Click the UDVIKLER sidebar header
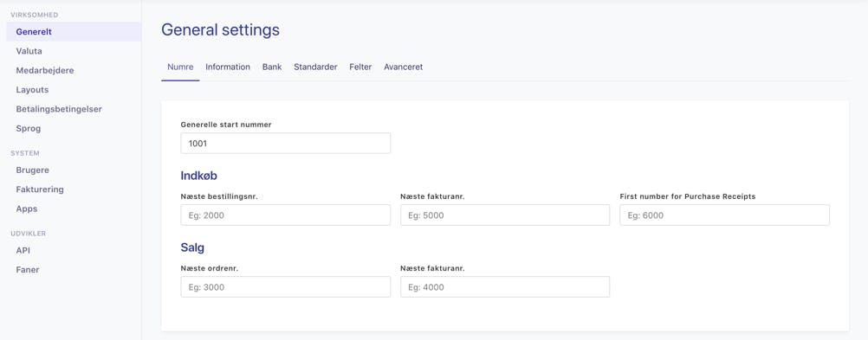868x340 pixels. 29,234
